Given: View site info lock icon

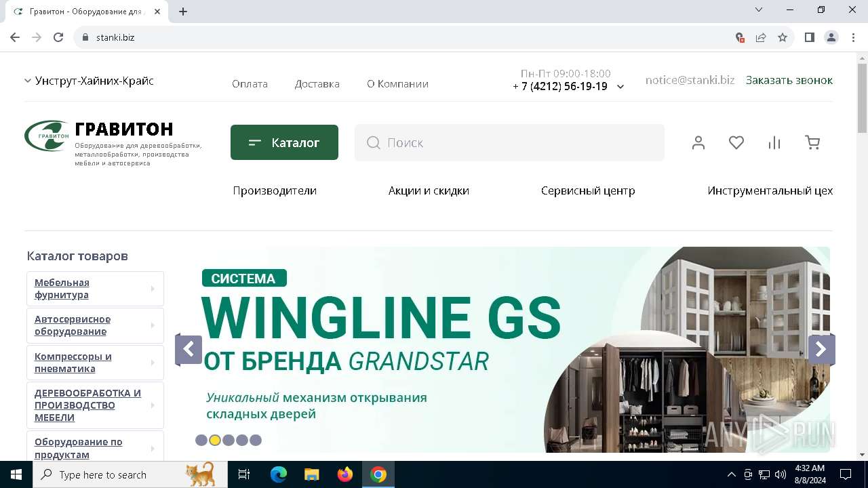Looking at the screenshot, I should click(x=85, y=37).
